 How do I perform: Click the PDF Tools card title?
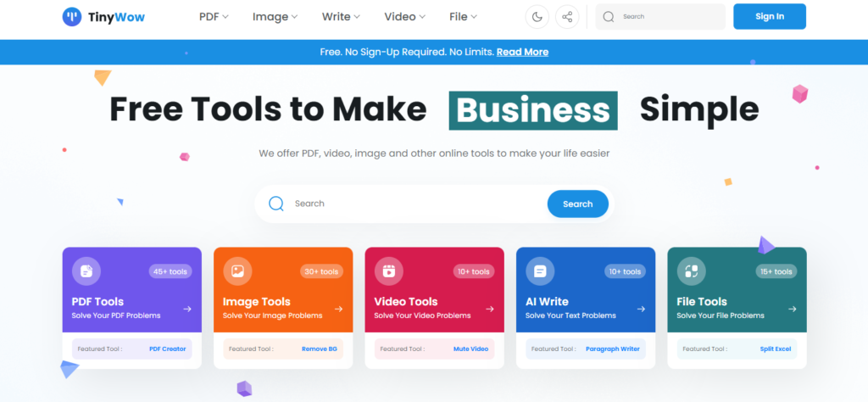point(97,302)
